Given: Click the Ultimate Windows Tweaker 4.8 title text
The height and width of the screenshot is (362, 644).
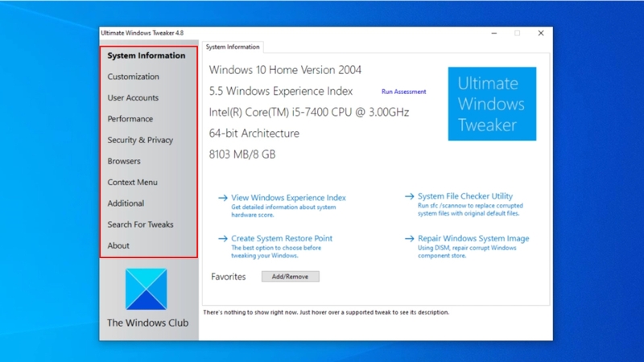Looking at the screenshot, I should pyautogui.click(x=142, y=33).
